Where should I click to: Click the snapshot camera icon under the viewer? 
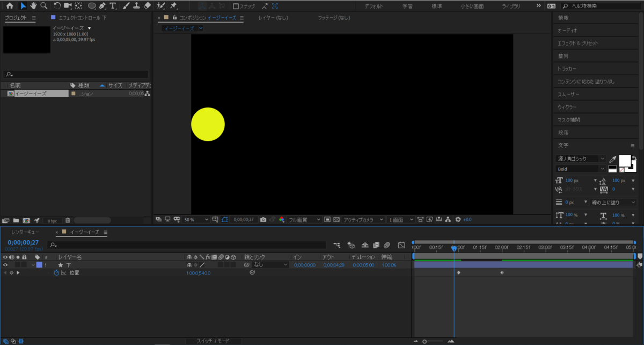[x=263, y=219]
